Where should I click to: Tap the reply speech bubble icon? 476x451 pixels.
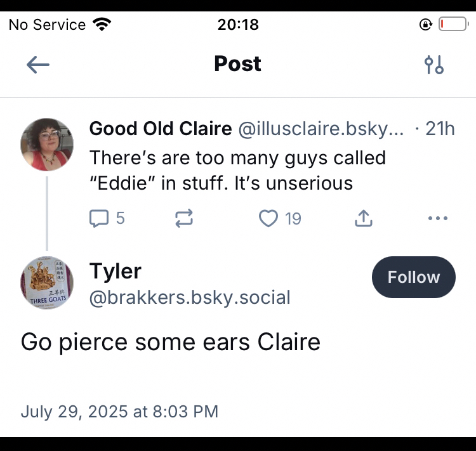pyautogui.click(x=99, y=219)
